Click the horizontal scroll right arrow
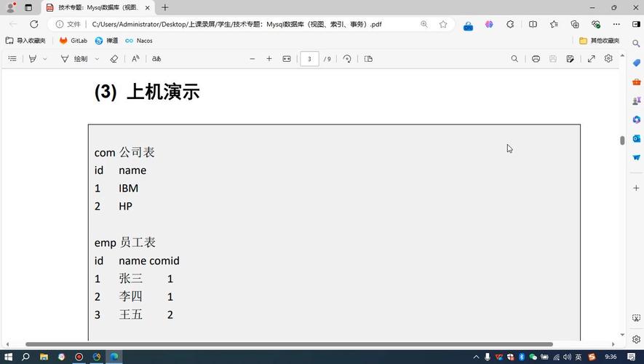 [613, 344]
